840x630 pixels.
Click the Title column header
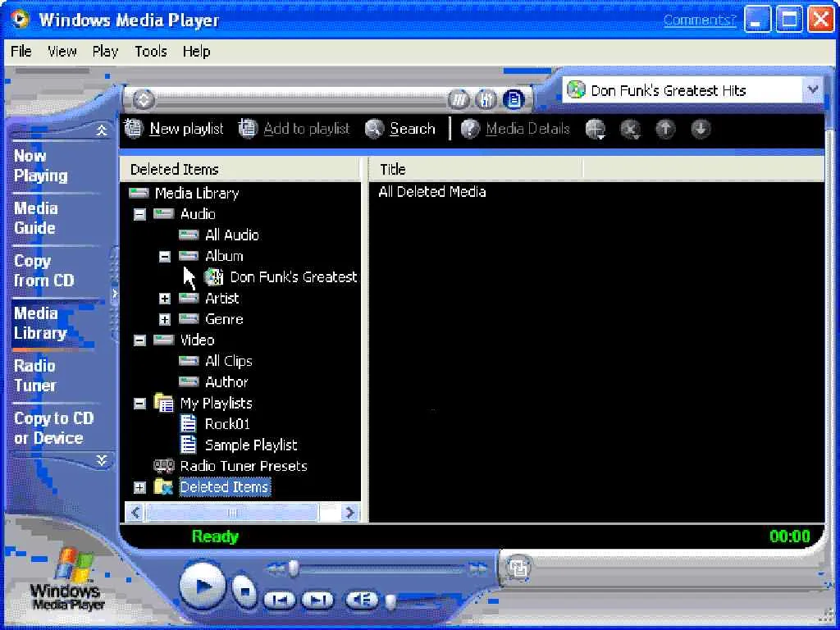[475, 169]
